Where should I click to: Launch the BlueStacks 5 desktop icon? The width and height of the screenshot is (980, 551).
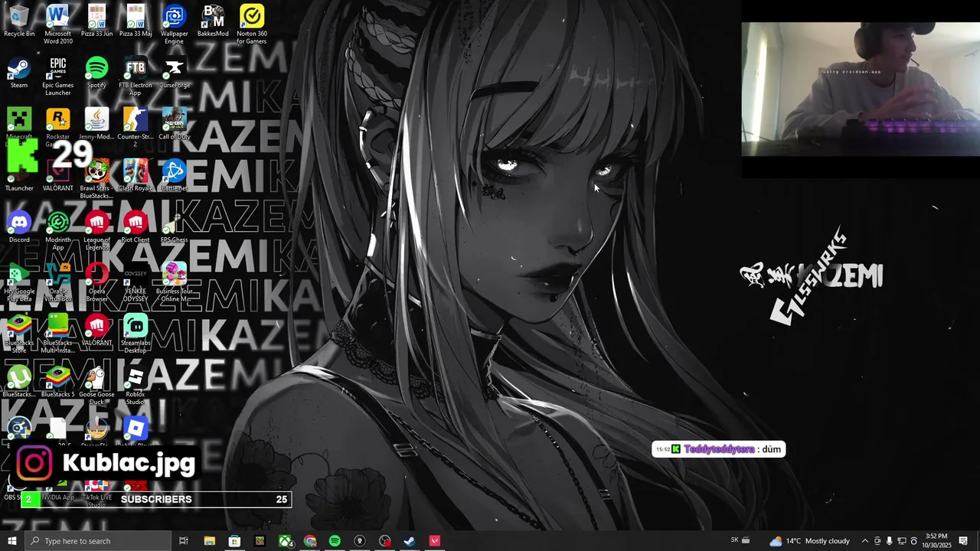57,381
